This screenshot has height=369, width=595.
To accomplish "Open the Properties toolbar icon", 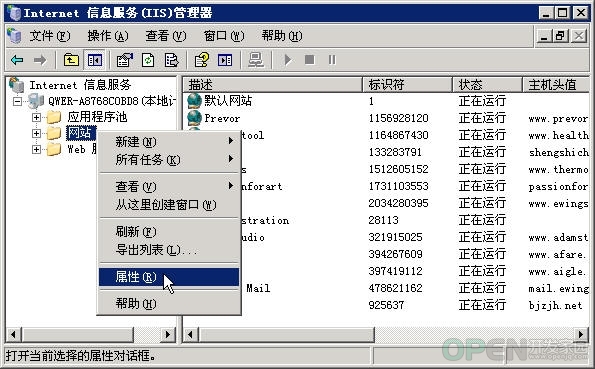I will click(124, 60).
